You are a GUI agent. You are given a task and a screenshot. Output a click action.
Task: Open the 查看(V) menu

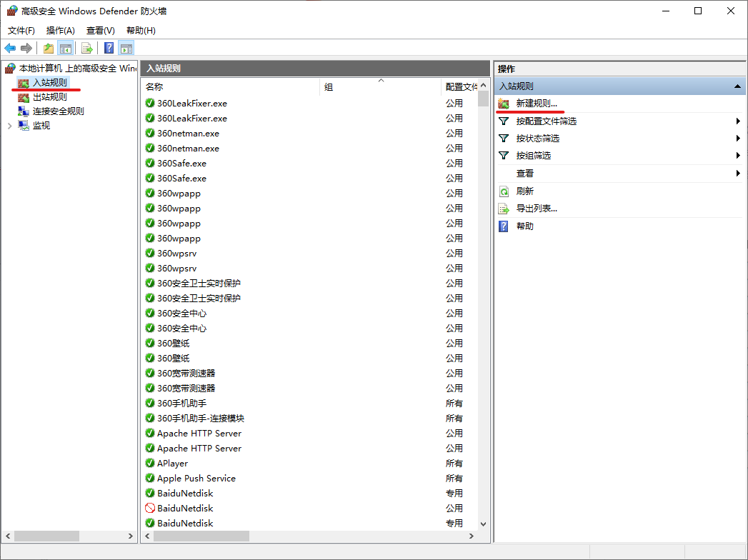pyautogui.click(x=100, y=31)
